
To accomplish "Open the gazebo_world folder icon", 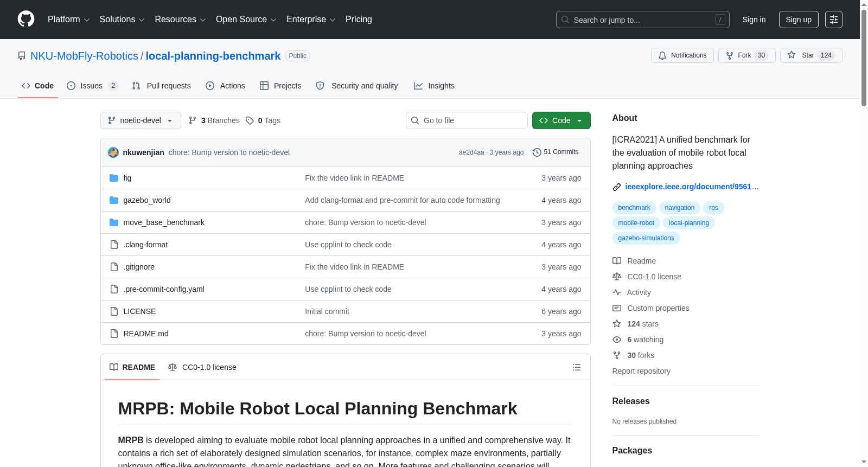I will click(x=114, y=200).
